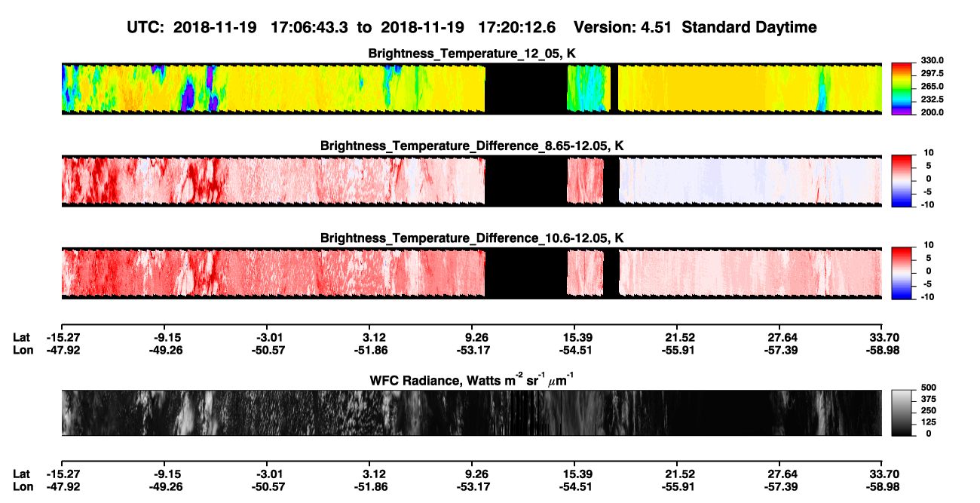Click latitude 33.70 under the WFC Radiance panel
The height and width of the screenshot is (503, 980).
tap(885, 474)
